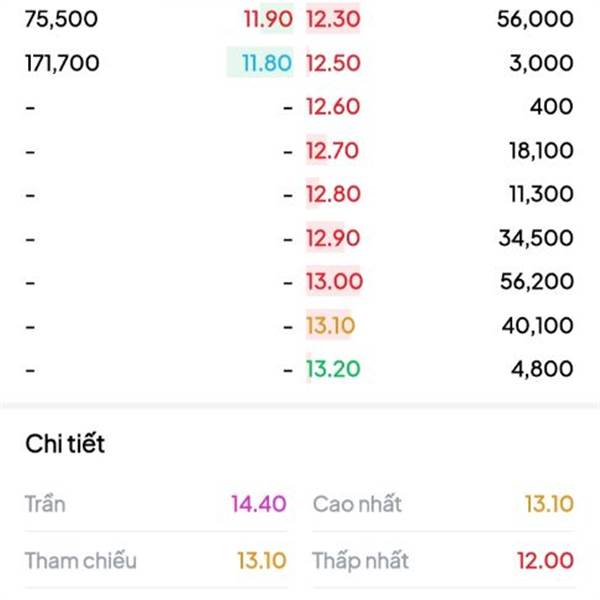The image size is (600, 600).
Task: Tap the Tham chiếu reference price 13.10
Action: click(x=262, y=561)
